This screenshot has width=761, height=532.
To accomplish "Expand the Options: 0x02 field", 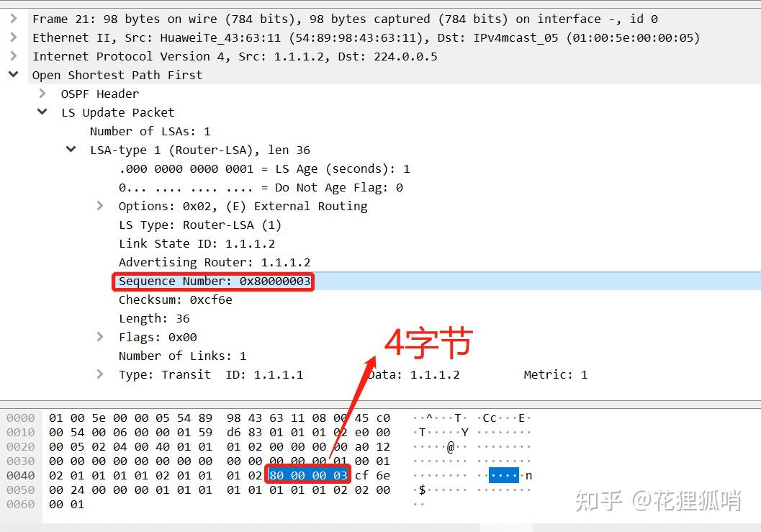I will point(99,206).
